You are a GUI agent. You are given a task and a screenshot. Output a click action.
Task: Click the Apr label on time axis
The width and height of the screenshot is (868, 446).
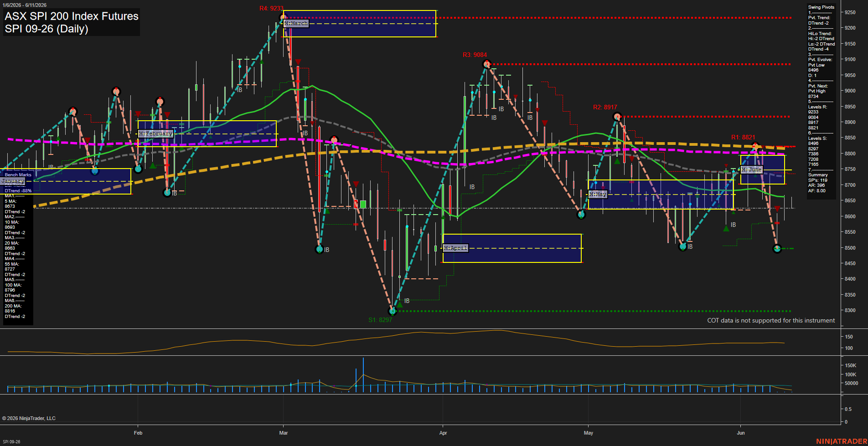(x=443, y=433)
